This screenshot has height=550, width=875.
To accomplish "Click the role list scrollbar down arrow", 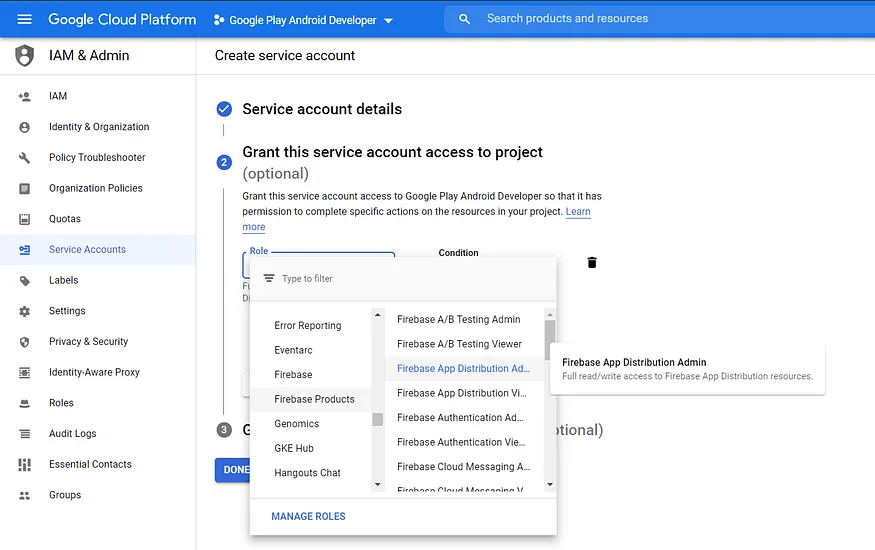I will pos(550,484).
